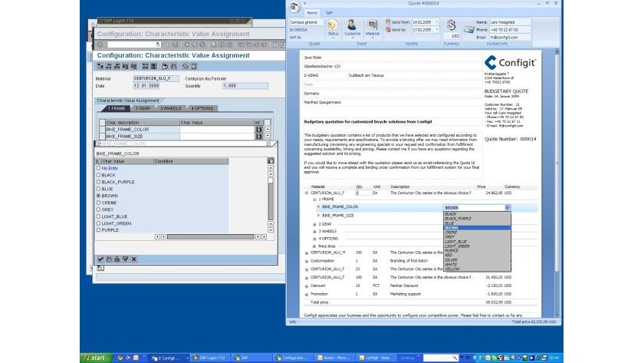This screenshot has height=363, width=644.
Task: Click the second icon in popup footer
Action: [109, 259]
